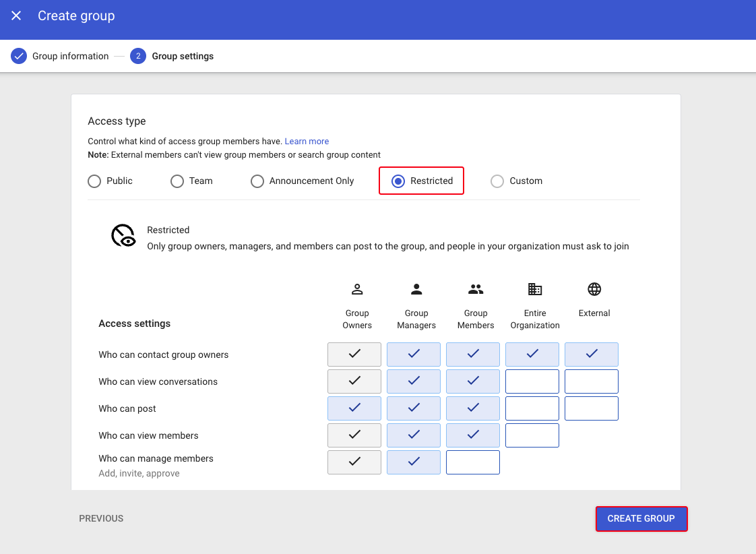Toggle view conversations for Group Managers

click(414, 381)
